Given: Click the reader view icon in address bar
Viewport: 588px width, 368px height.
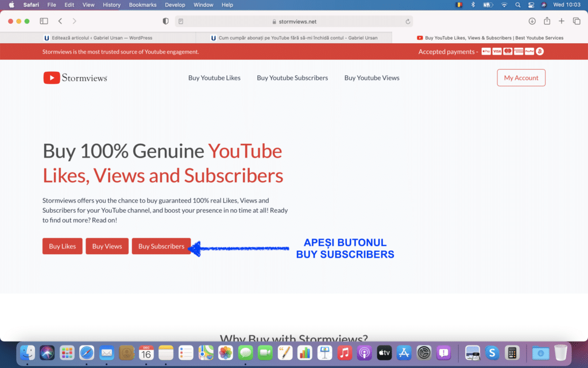Looking at the screenshot, I should [x=181, y=21].
